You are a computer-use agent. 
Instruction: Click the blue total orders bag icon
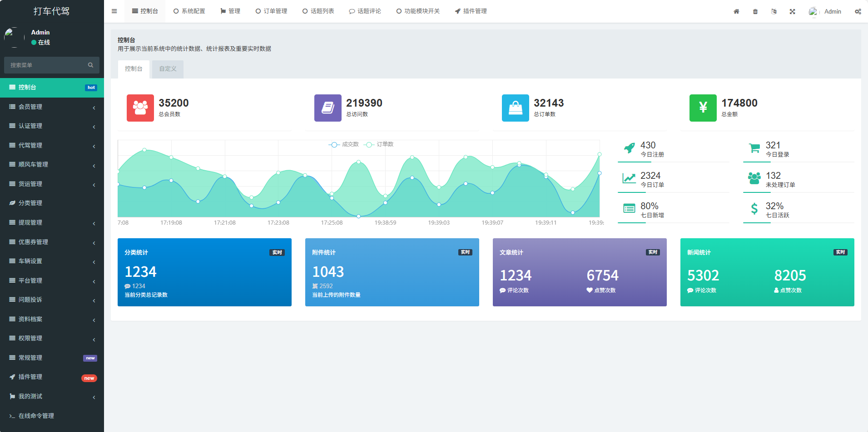516,108
